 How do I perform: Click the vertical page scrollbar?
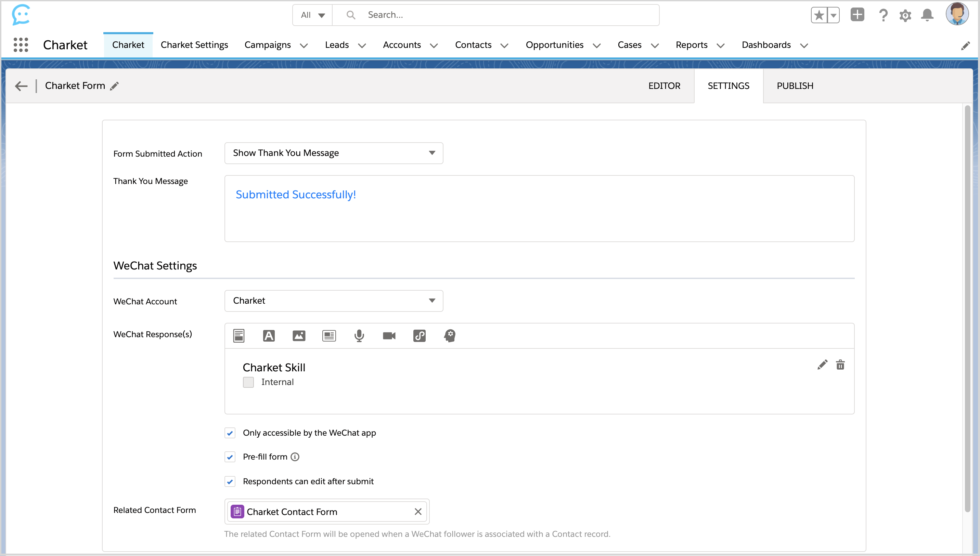tap(967, 308)
